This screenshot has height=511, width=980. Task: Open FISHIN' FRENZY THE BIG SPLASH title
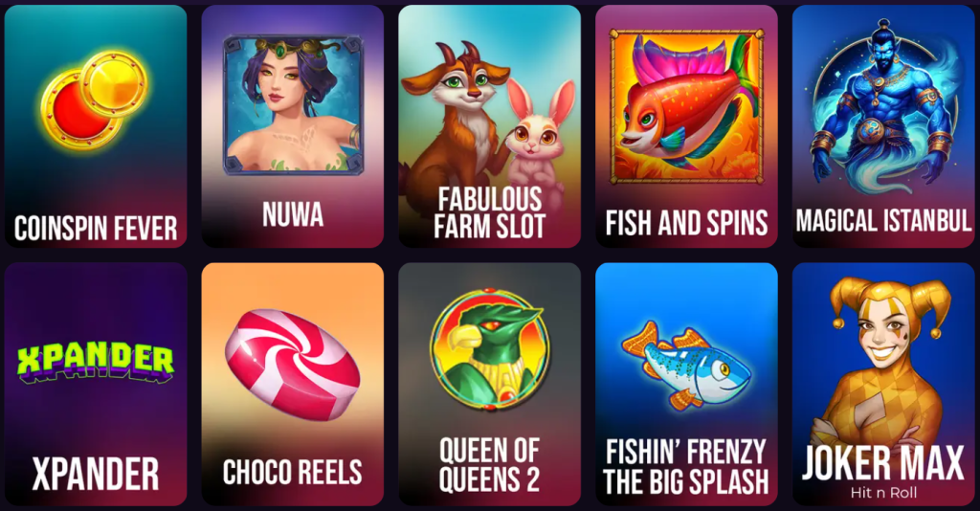pos(686,467)
